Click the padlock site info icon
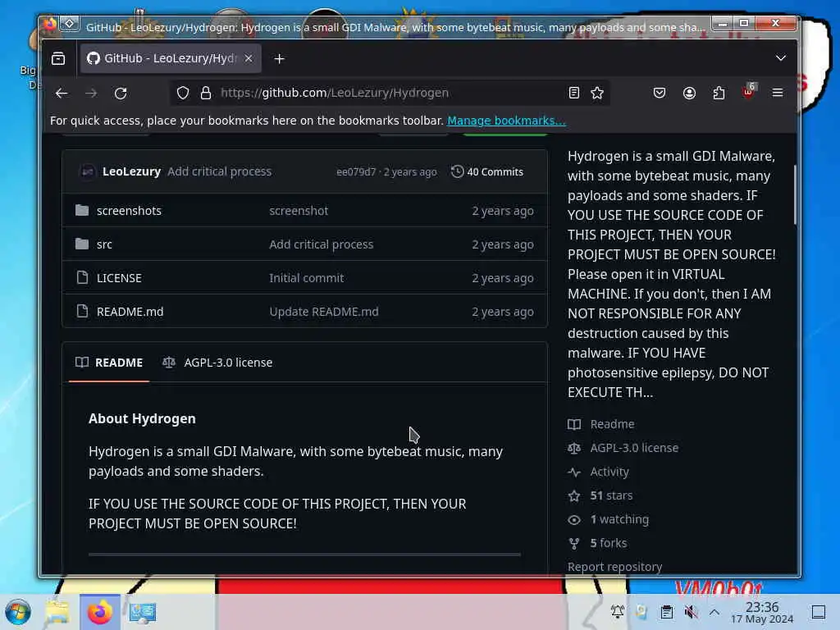 point(206,94)
